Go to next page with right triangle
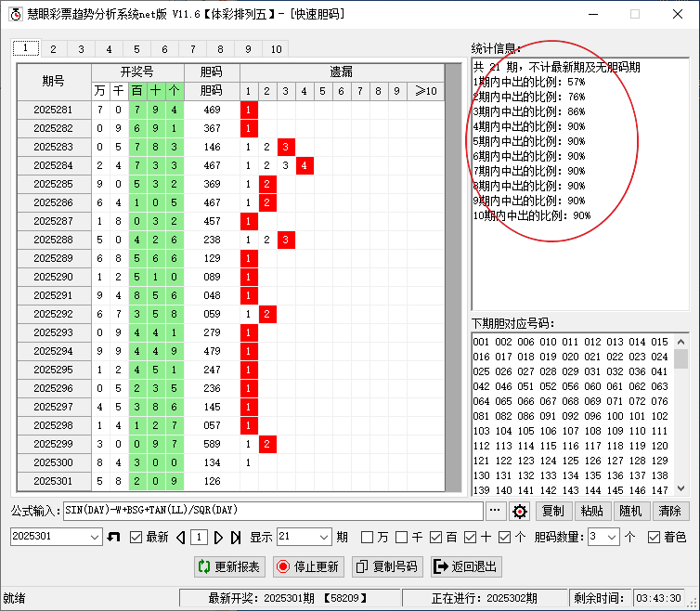700x611 pixels. pos(219,538)
